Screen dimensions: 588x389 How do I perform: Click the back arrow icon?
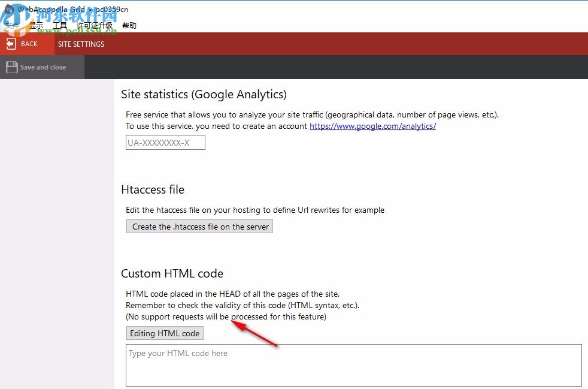pos(11,44)
